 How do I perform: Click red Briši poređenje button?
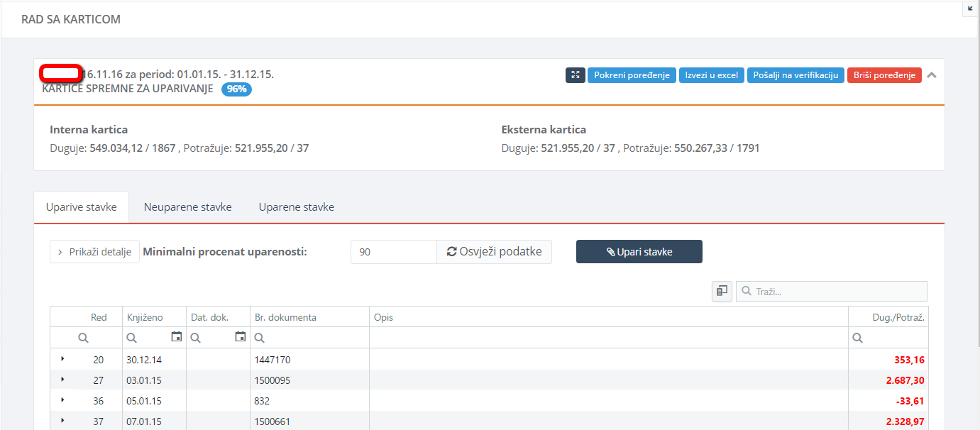point(883,75)
